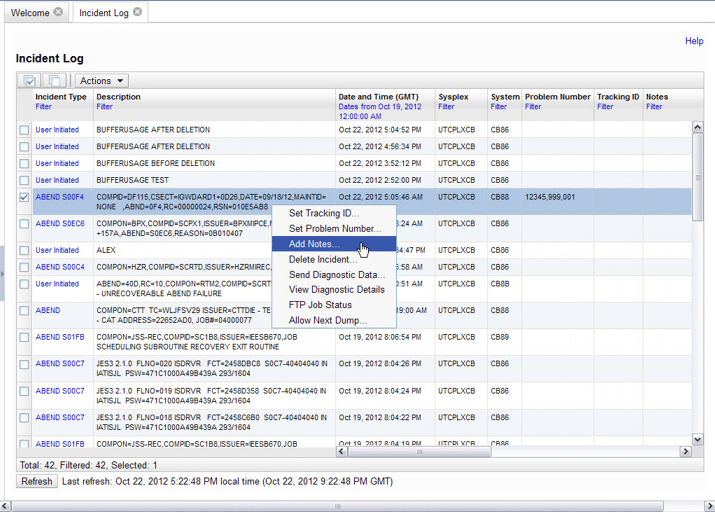Viewport: 715px width, 512px height.
Task: Click the Select All toolbar icon
Action: 29,81
